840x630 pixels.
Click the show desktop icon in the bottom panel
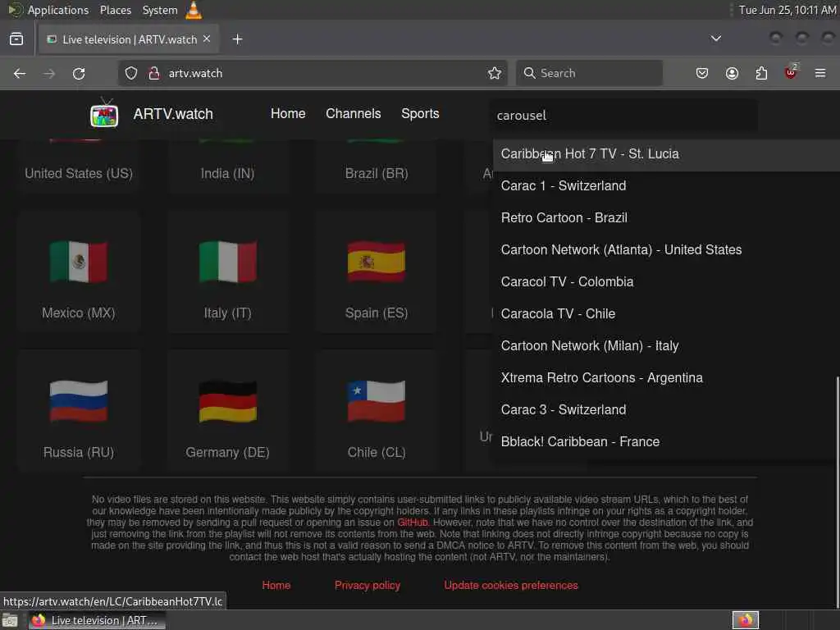point(10,621)
